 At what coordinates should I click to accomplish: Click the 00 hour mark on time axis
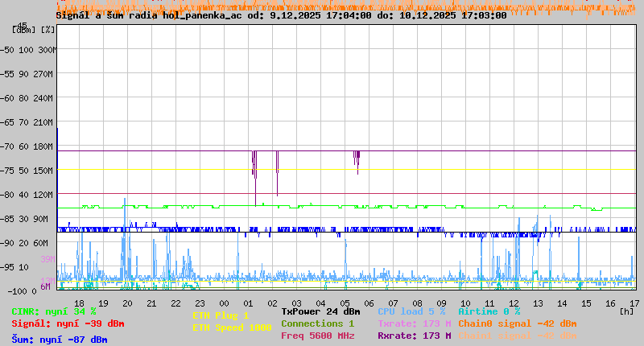224,303
